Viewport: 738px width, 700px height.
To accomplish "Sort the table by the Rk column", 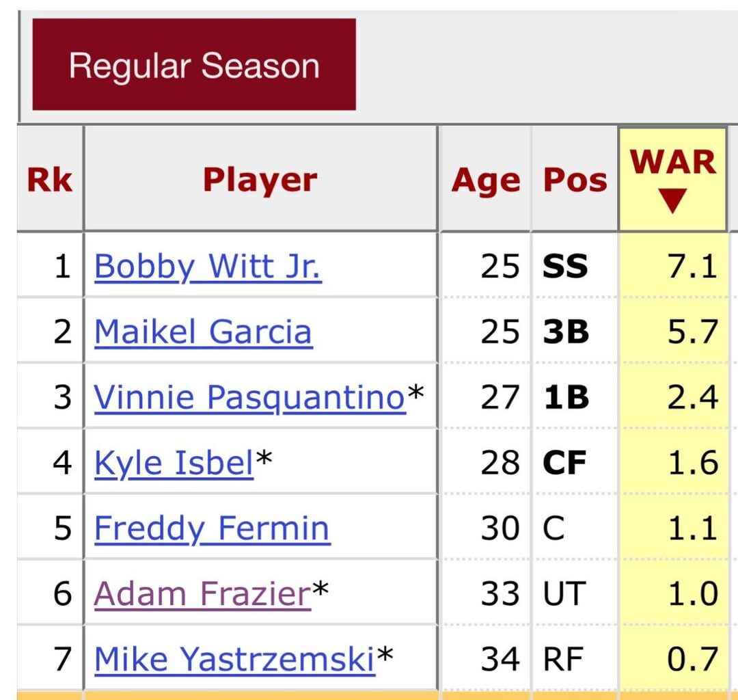I will [x=49, y=178].
